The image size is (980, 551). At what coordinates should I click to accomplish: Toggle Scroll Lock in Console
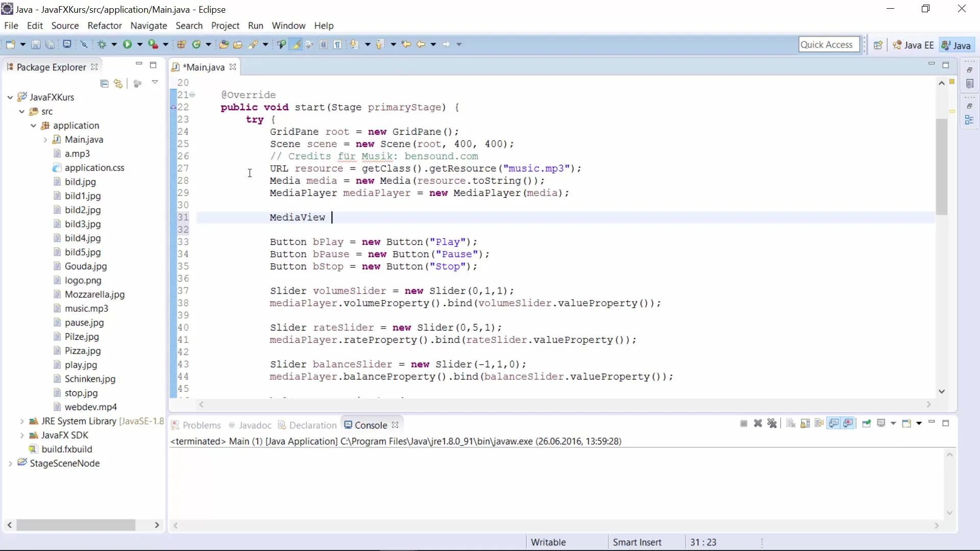805,423
